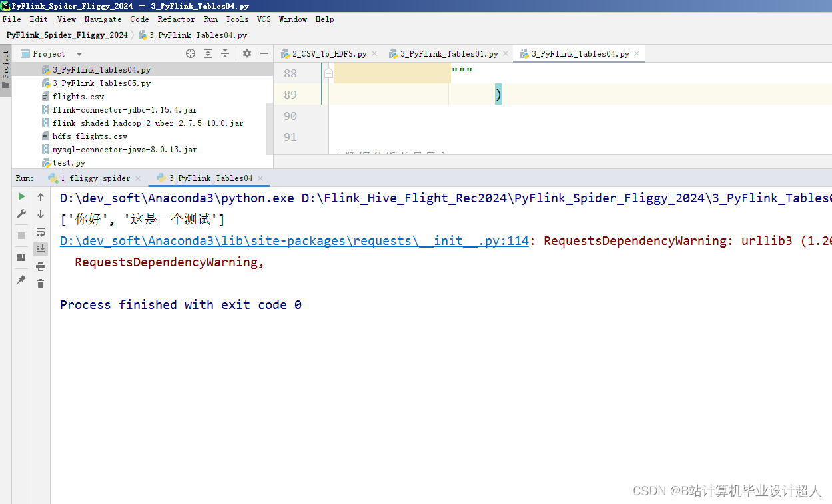
Task: Click console output ['你好', '这是一个测试']
Action: (x=143, y=220)
